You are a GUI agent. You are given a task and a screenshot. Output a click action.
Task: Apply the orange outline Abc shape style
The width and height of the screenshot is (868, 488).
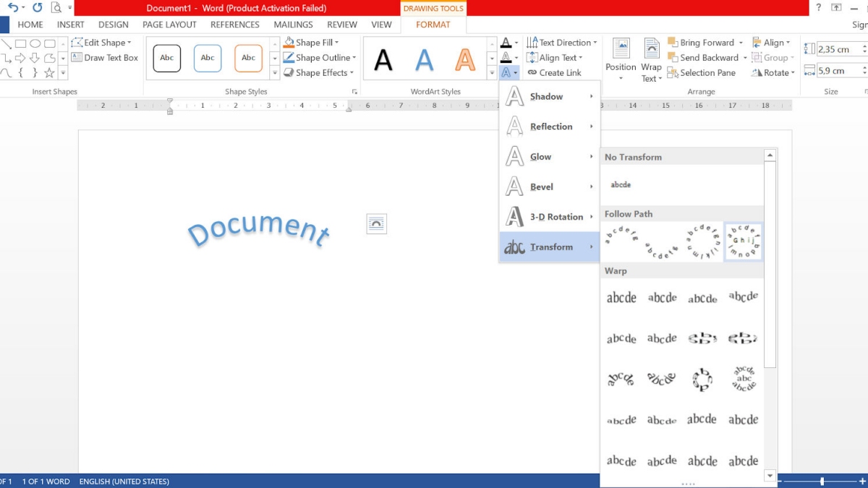pyautogui.click(x=248, y=58)
